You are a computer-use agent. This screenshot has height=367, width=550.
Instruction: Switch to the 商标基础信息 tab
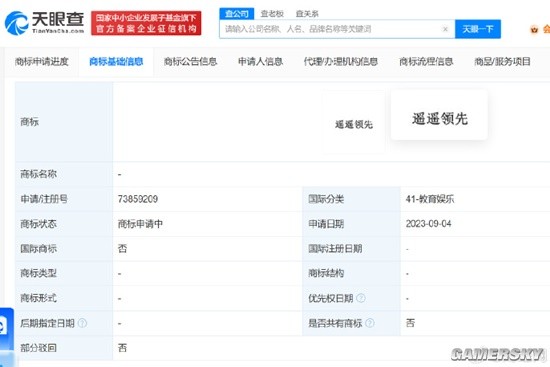(116, 62)
